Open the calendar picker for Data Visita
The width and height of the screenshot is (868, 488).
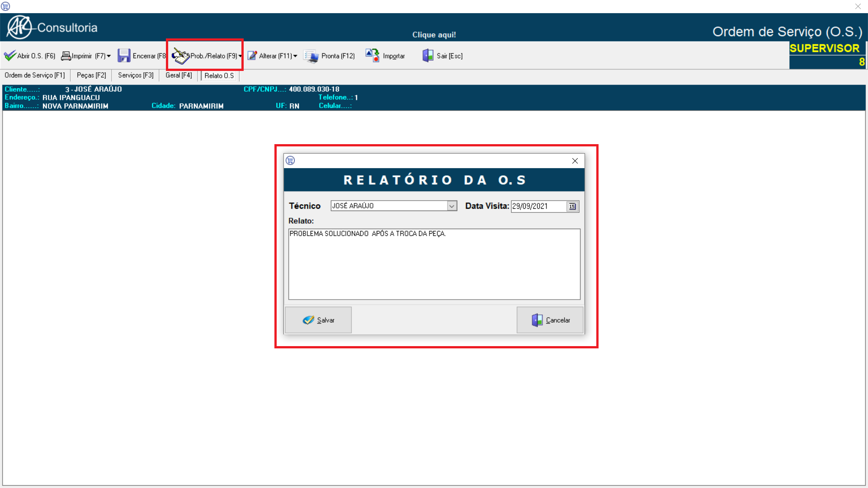coord(572,206)
